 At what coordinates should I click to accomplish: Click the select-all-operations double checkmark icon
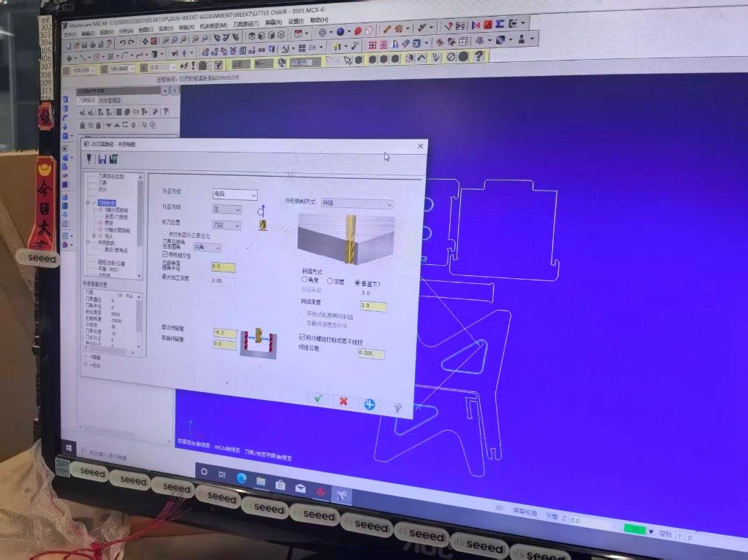[x=83, y=112]
